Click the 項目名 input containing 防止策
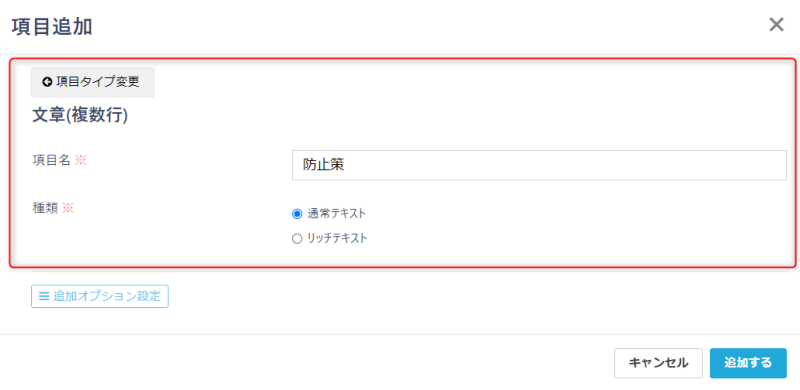This screenshot has height=390, width=800. coord(539,165)
